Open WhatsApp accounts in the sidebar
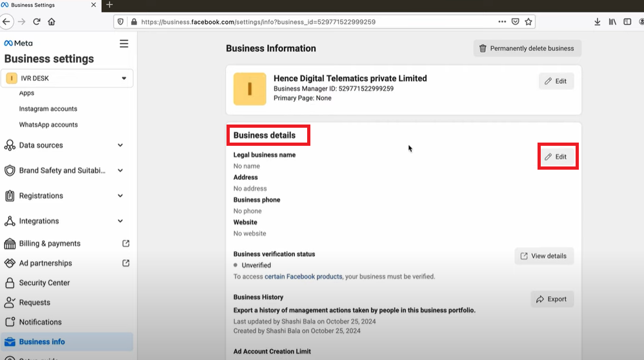644x360 pixels. tap(48, 125)
